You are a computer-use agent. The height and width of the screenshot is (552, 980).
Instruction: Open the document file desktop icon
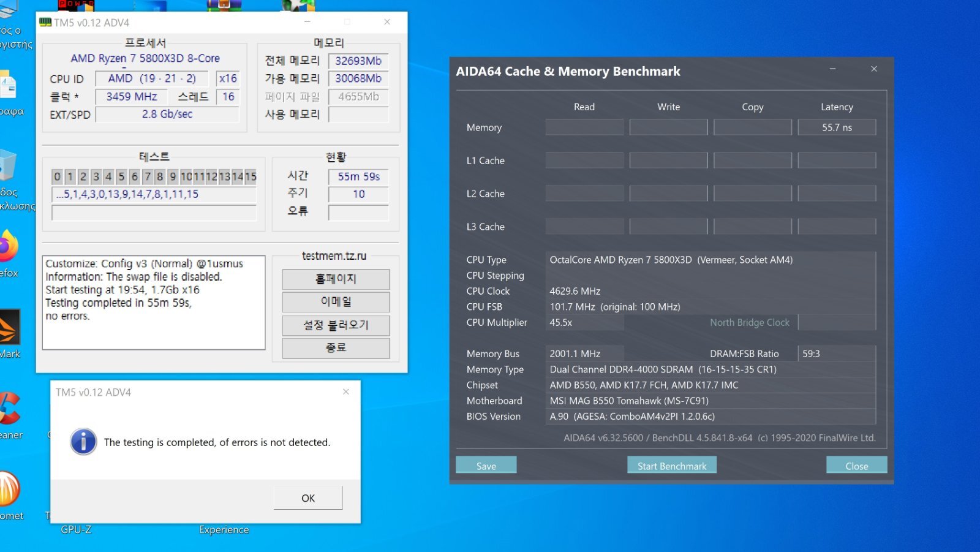pyautogui.click(x=8, y=85)
